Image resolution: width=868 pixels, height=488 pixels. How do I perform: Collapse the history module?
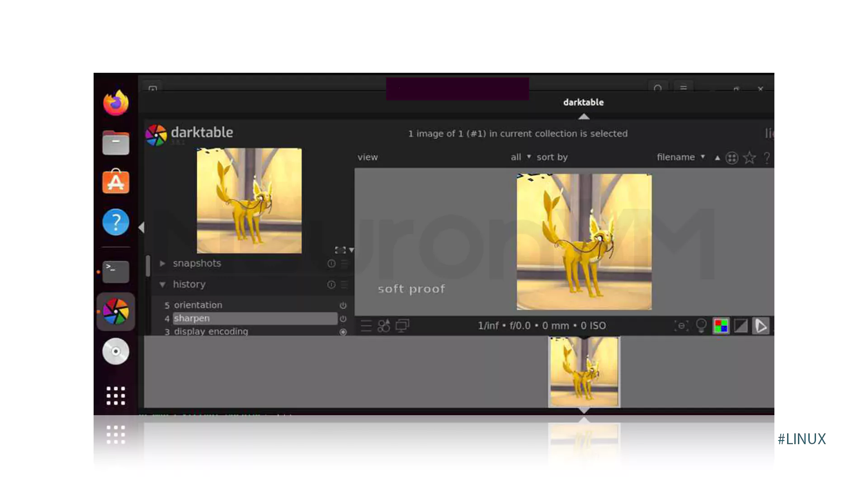[162, 285]
